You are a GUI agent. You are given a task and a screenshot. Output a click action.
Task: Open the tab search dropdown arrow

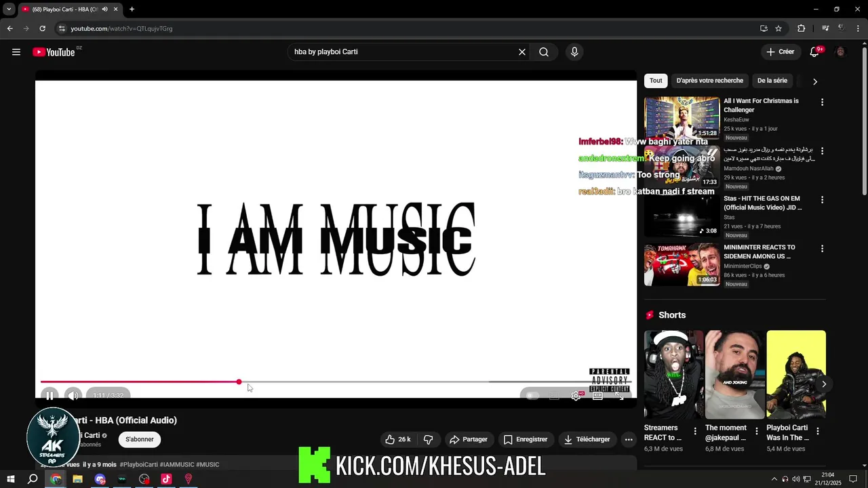pos(9,9)
